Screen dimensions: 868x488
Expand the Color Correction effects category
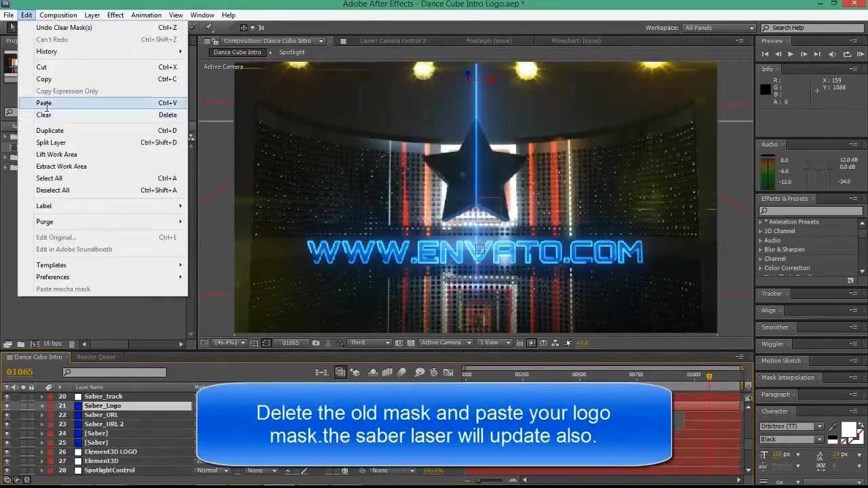[760, 268]
